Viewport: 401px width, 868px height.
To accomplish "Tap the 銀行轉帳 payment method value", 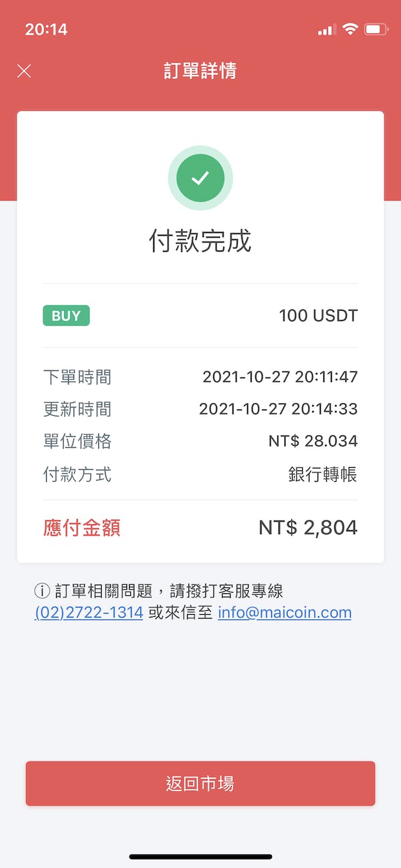I will click(323, 474).
